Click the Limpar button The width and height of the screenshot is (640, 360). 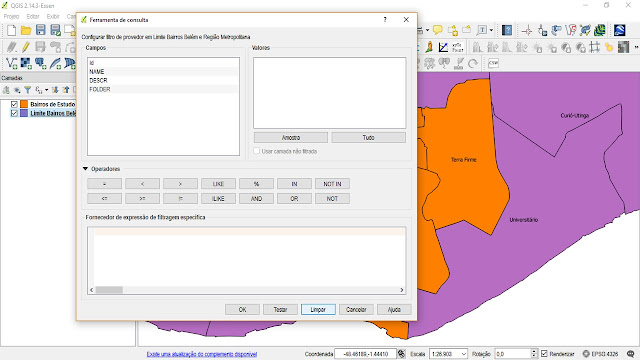[318, 309]
